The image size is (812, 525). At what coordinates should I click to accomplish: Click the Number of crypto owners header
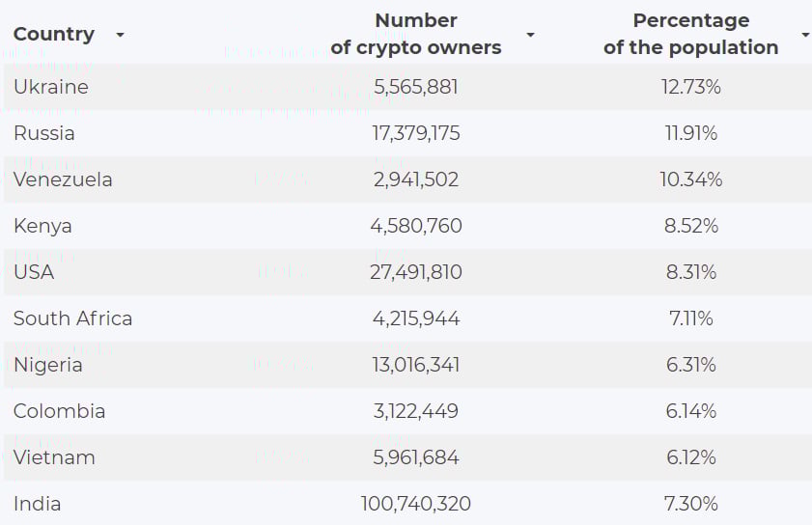pos(416,34)
